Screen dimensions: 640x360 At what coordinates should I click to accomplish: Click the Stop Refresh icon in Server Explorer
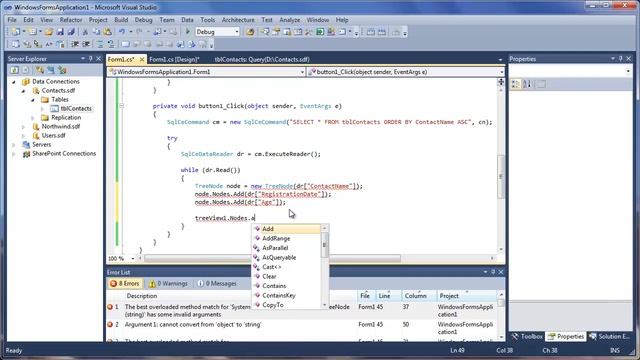25,70
